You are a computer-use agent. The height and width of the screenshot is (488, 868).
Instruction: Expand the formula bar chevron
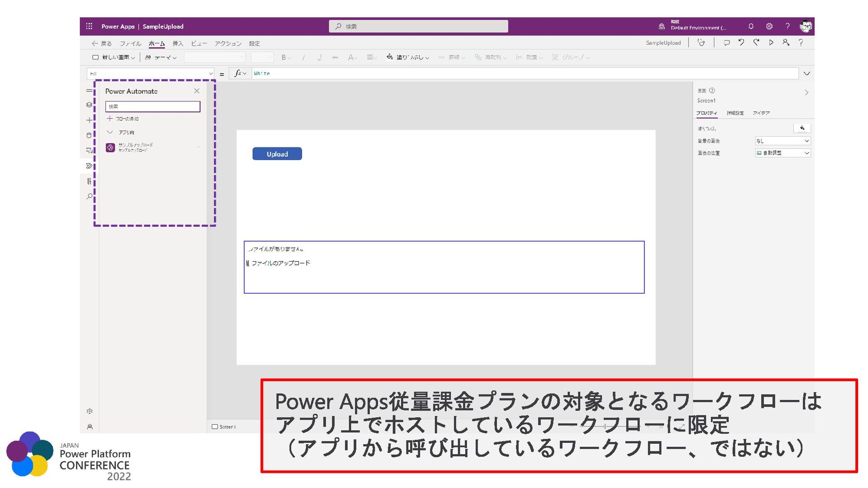tap(807, 73)
